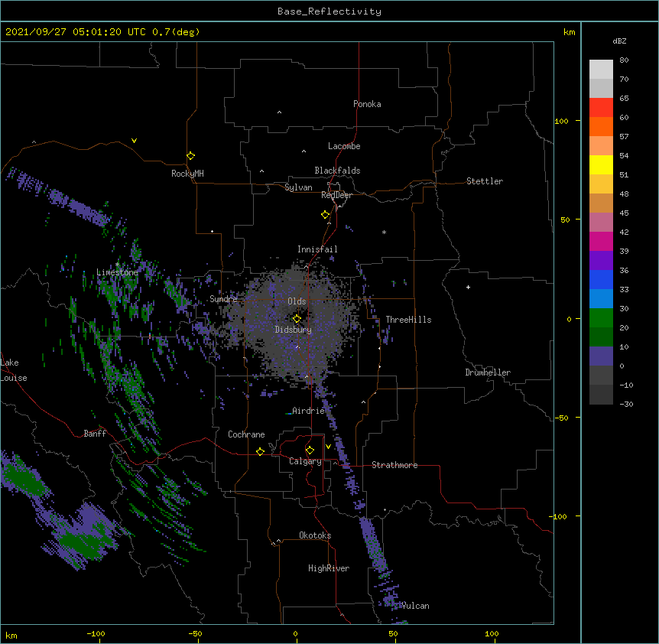Screen dimensions: 659x644
Task: Pick the dusty pink 42-45 dBZ legend swatch
Action: (601, 223)
